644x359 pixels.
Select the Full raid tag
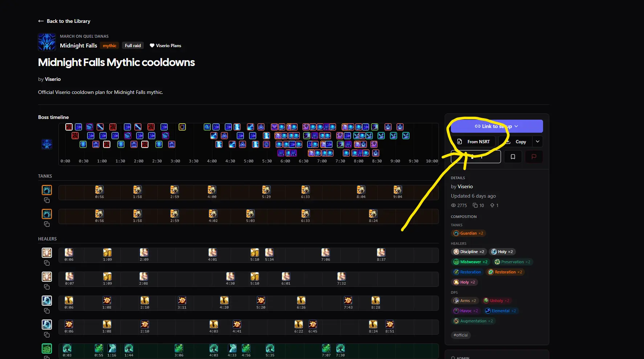pyautogui.click(x=133, y=45)
